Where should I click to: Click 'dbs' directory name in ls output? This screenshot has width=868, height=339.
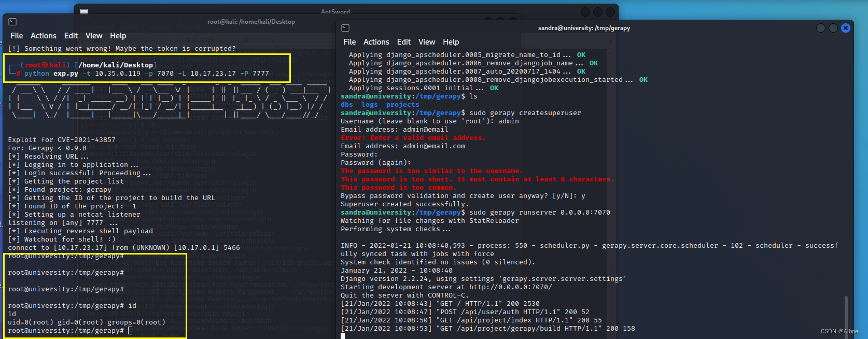347,105
